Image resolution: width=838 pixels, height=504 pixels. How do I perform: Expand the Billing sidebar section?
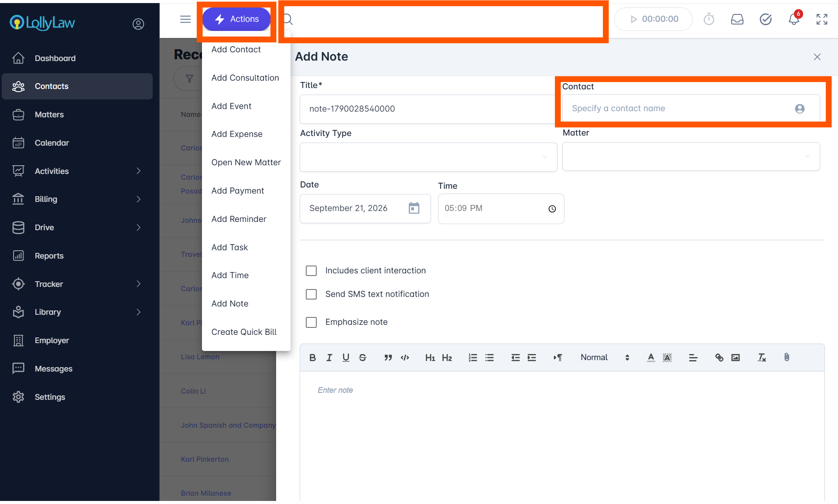click(77, 199)
